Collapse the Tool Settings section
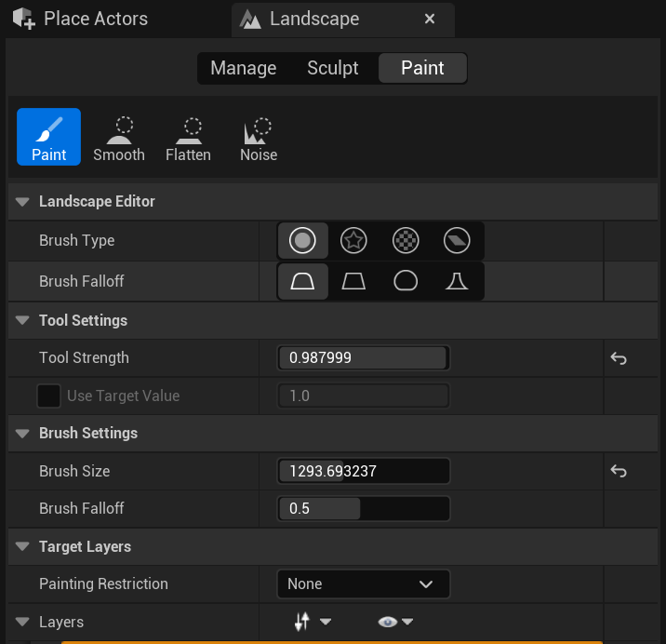666x644 pixels. click(x=22, y=321)
